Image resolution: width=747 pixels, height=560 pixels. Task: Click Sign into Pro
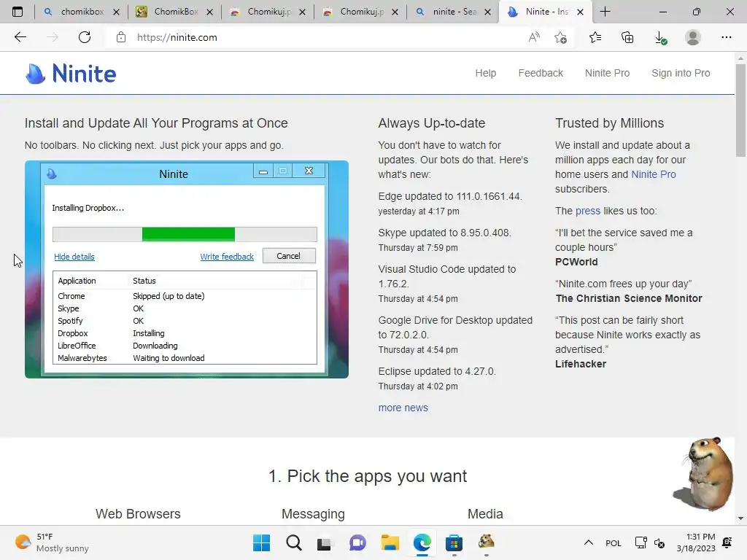681,74
